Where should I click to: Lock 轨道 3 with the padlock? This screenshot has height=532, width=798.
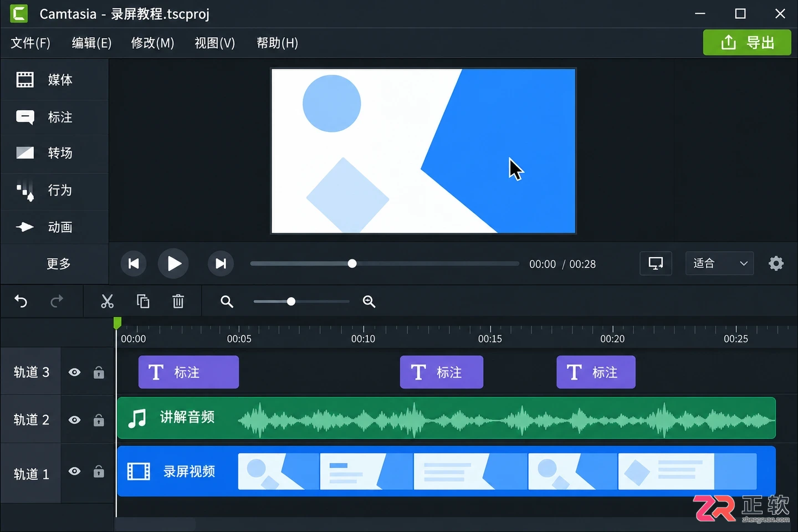[x=99, y=372]
